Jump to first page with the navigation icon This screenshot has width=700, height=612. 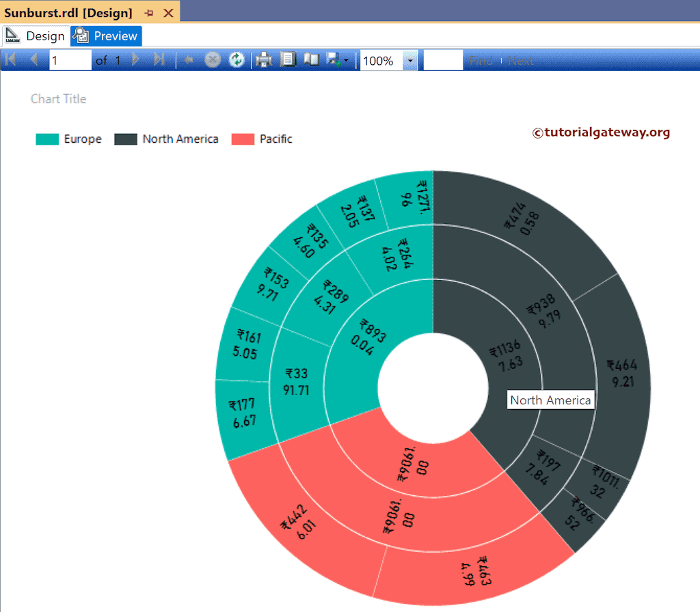pos(10,59)
